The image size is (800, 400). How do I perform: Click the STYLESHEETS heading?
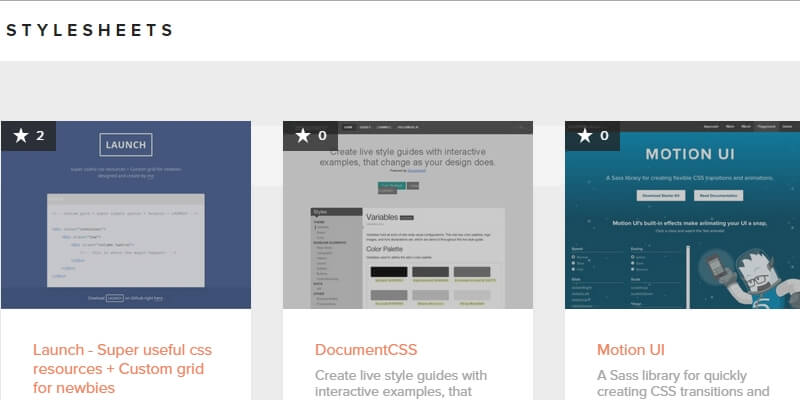click(x=90, y=30)
